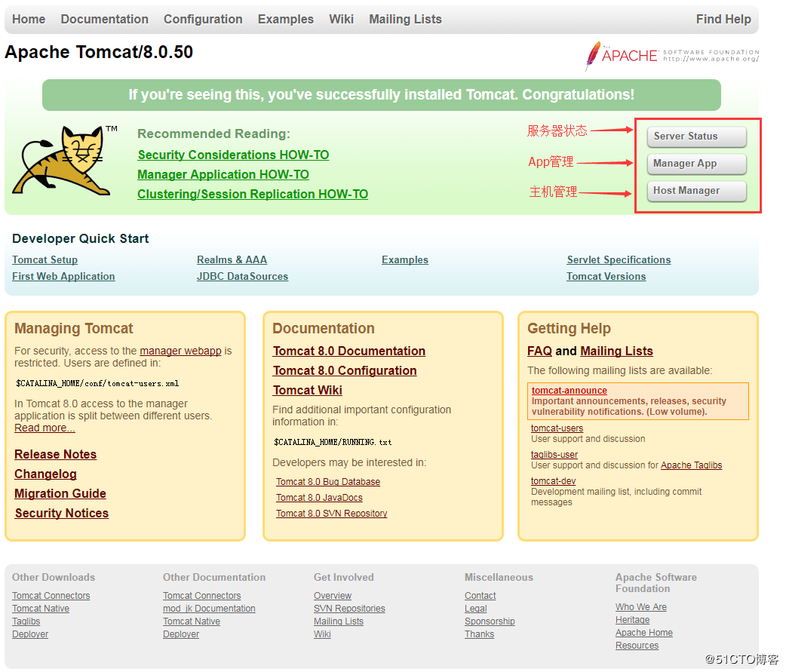Open the SVN Repositories link

pyautogui.click(x=349, y=609)
